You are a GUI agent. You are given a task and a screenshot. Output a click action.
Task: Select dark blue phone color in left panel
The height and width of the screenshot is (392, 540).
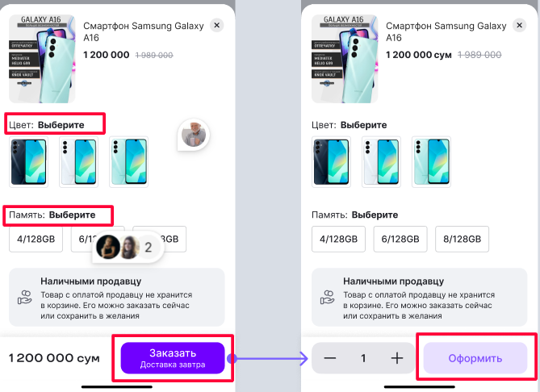point(28,162)
